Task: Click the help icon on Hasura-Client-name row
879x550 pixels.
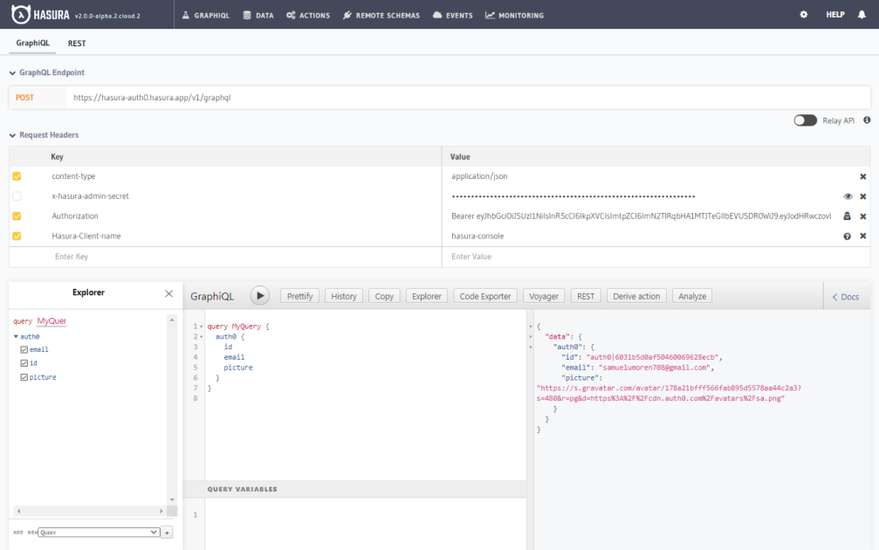Action: pyautogui.click(x=847, y=236)
